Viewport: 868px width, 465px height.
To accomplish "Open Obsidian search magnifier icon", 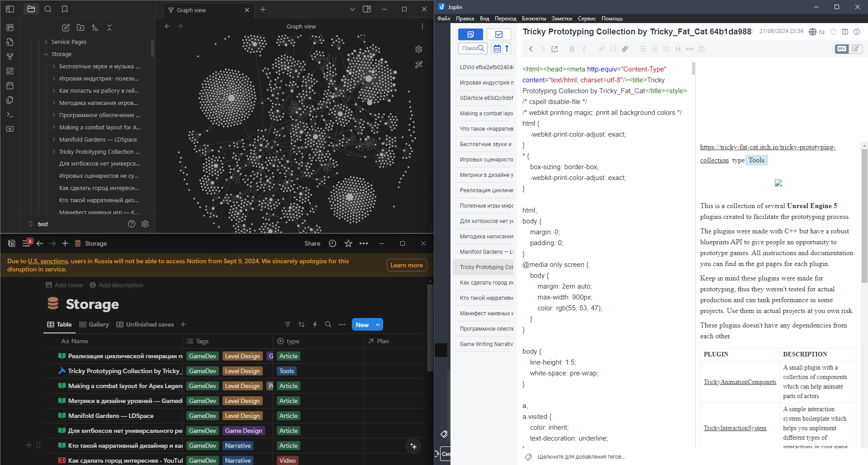I will [x=48, y=9].
